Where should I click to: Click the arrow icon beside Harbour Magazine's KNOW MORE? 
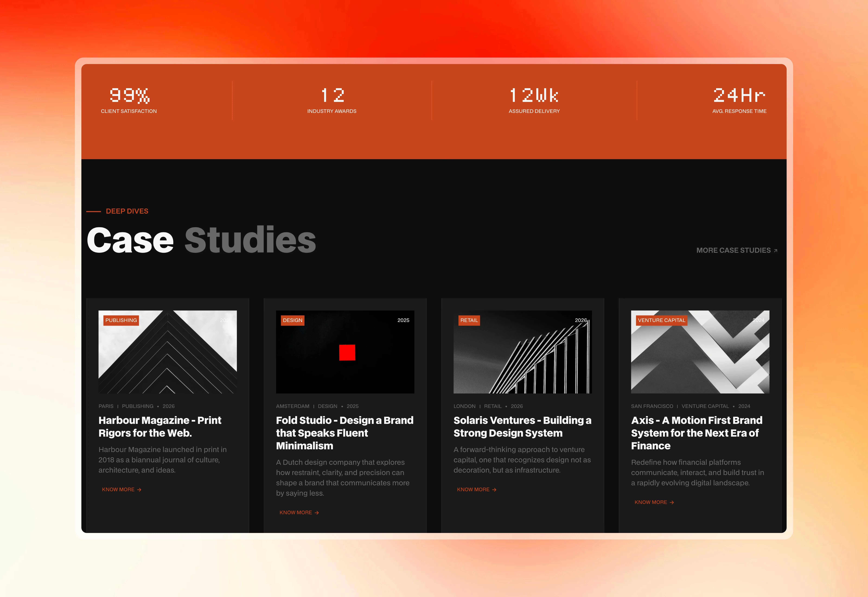(139, 489)
